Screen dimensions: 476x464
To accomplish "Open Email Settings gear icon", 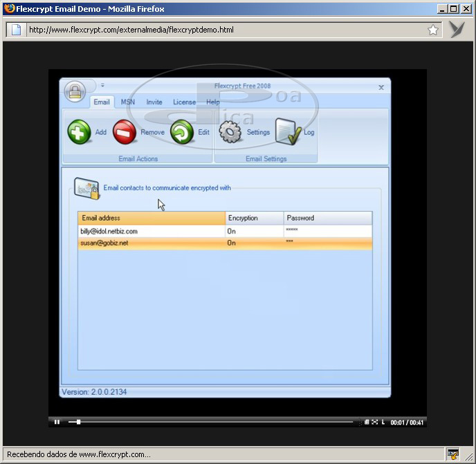I will pyautogui.click(x=230, y=131).
